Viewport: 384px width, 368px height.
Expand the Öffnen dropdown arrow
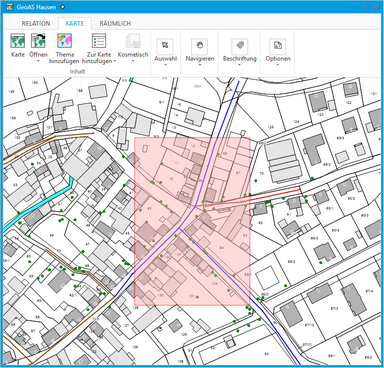[x=38, y=61]
